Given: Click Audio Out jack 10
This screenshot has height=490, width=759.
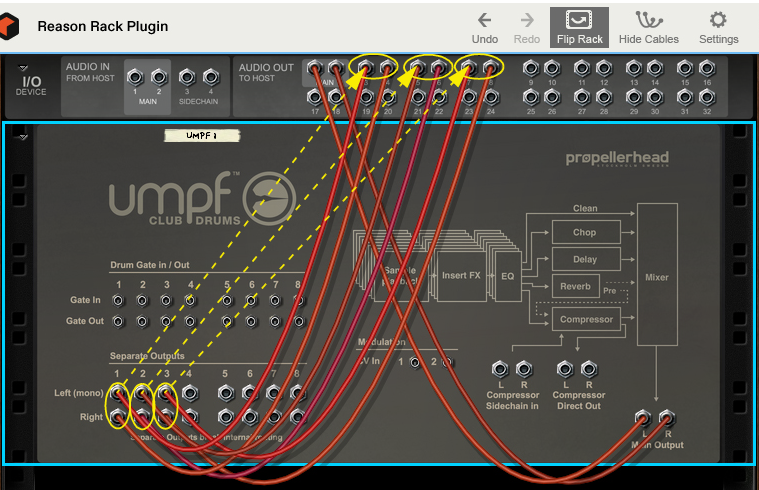Looking at the screenshot, I should pyautogui.click(x=552, y=68).
